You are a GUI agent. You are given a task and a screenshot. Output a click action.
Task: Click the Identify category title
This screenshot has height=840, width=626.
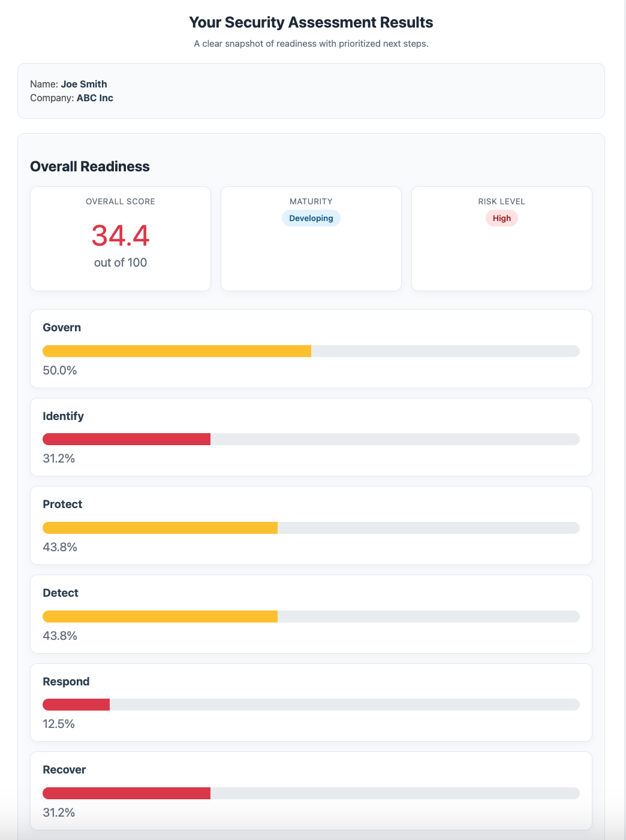point(63,416)
